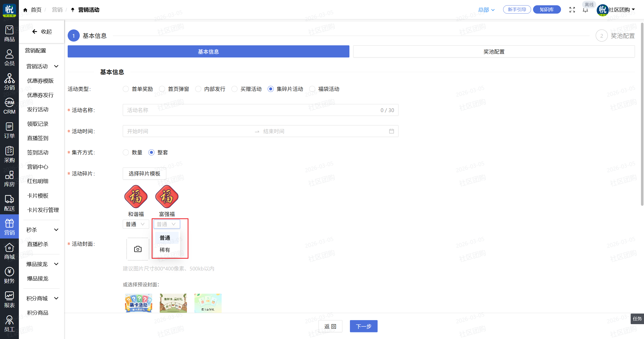Select the 福袋活动 activity type
This screenshot has width=644, height=339.
312,89
